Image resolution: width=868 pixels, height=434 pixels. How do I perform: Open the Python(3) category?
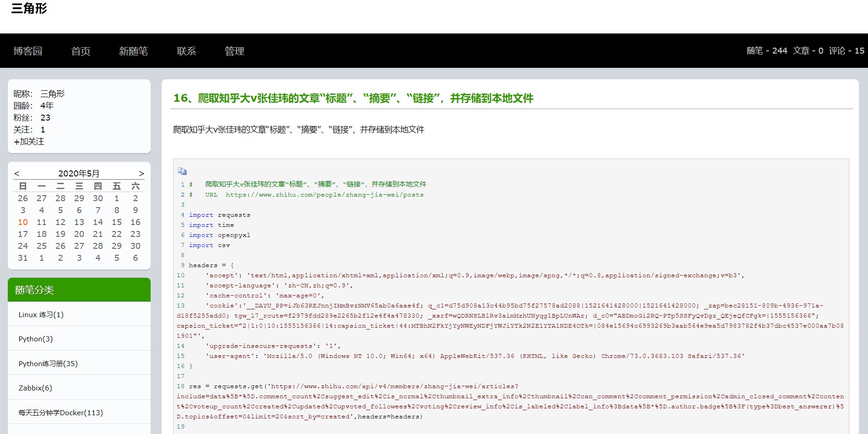coord(36,339)
